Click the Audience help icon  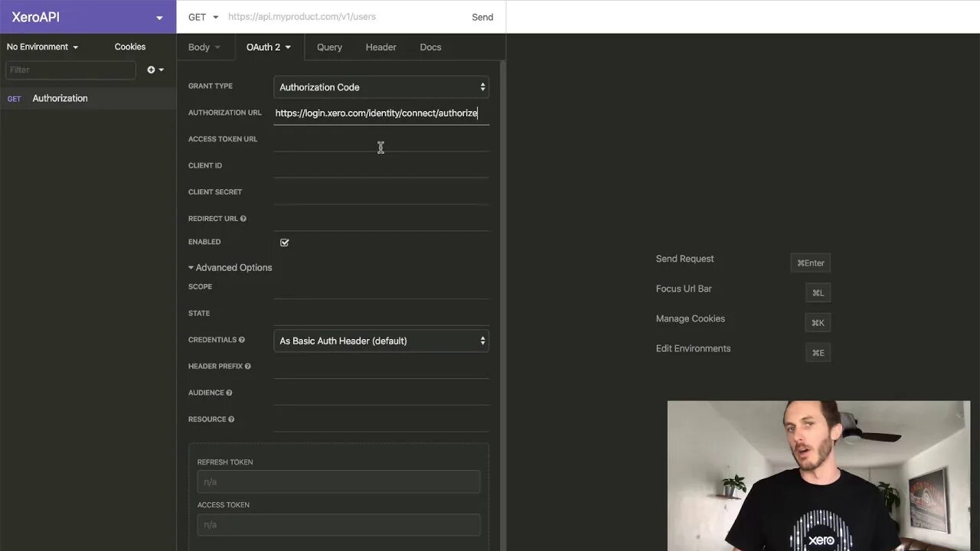[229, 393]
